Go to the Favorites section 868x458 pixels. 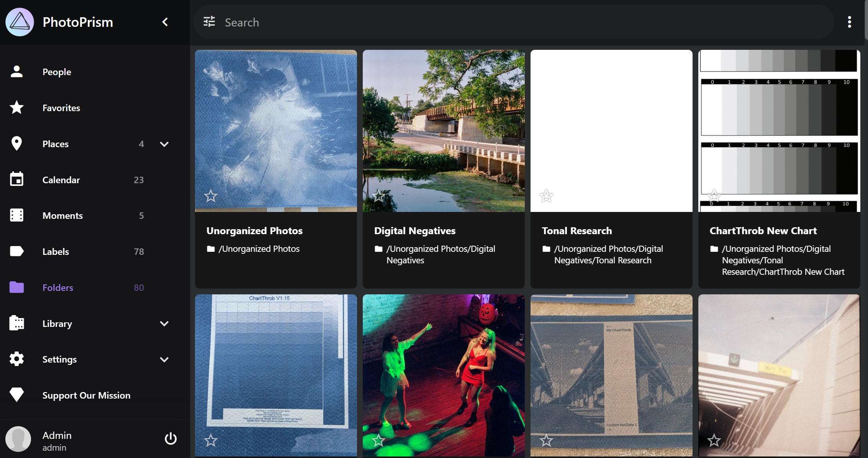pyautogui.click(x=61, y=108)
